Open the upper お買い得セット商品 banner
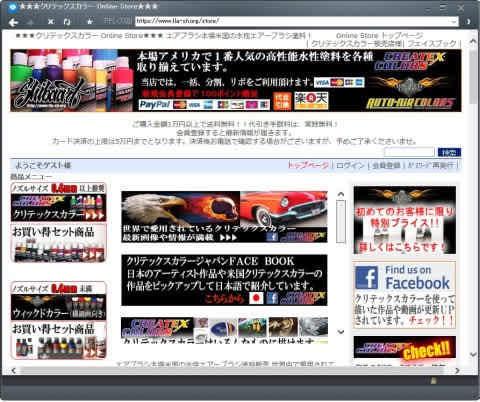 [59, 243]
